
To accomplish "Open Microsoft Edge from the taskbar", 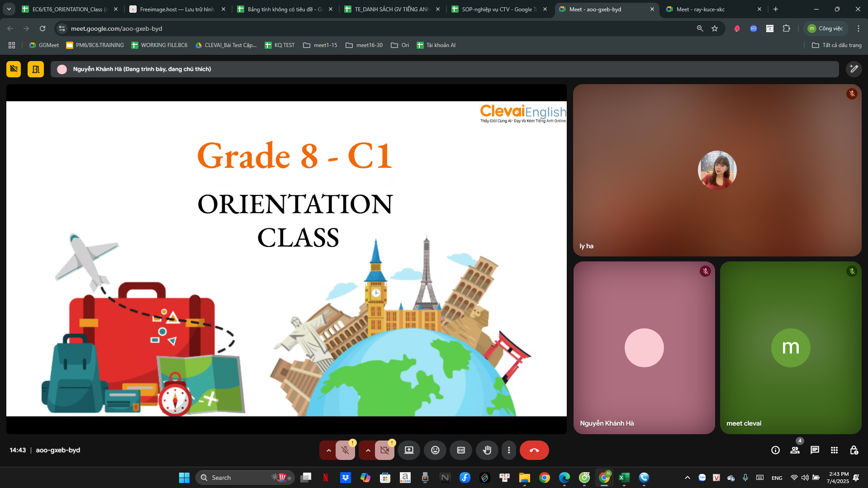I will 564,478.
